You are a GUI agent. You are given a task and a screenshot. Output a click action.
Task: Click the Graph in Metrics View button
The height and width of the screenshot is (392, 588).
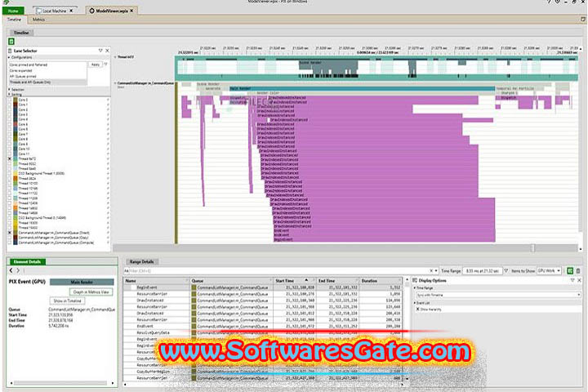(x=91, y=292)
